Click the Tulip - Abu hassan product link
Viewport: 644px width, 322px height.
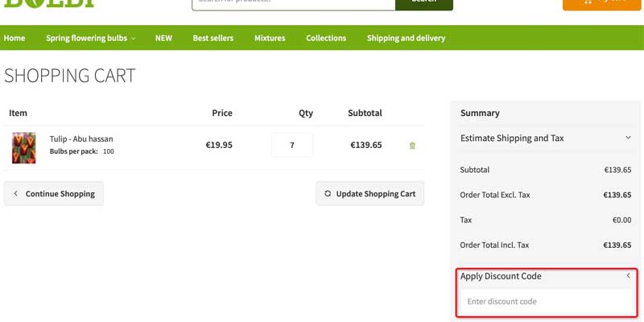[x=81, y=138]
